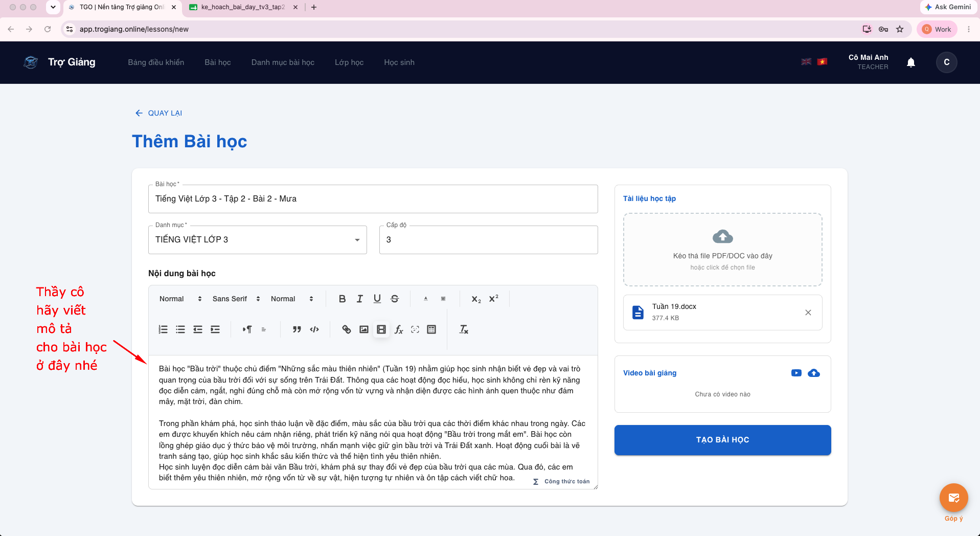Open the text alignment picker
Viewport: 980px width, 536px height.
[x=264, y=329]
